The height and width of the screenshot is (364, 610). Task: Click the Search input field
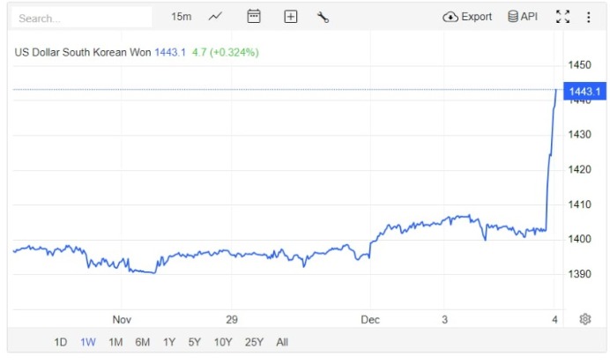82,18
